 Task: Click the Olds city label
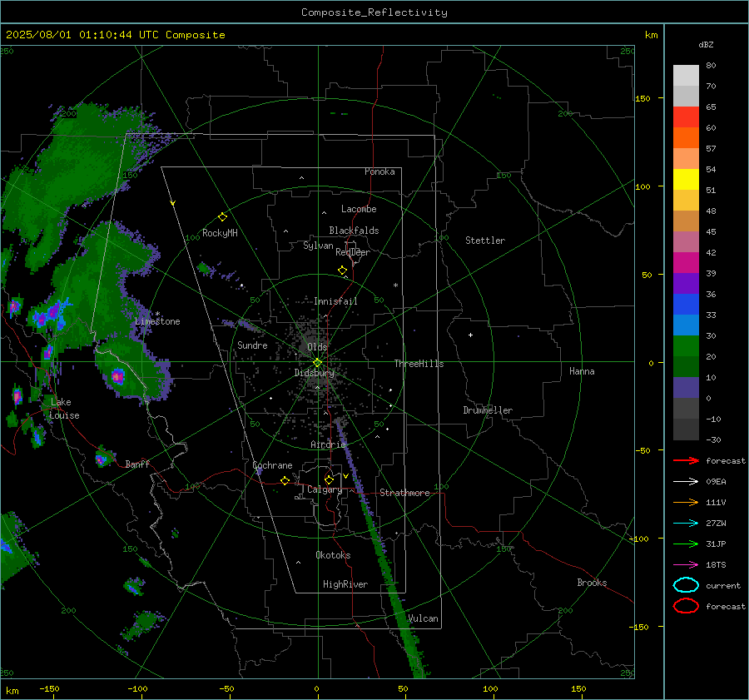(317, 347)
